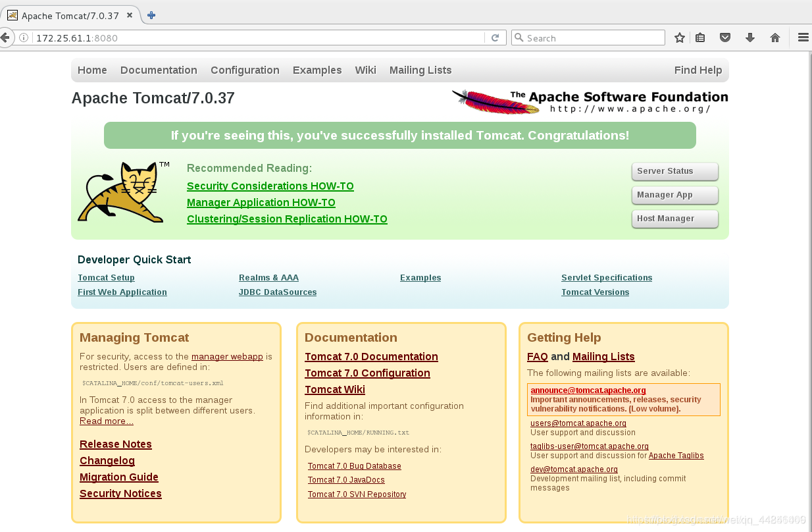Open Find Help in navigation bar
The height and width of the screenshot is (532, 812).
[698, 70]
